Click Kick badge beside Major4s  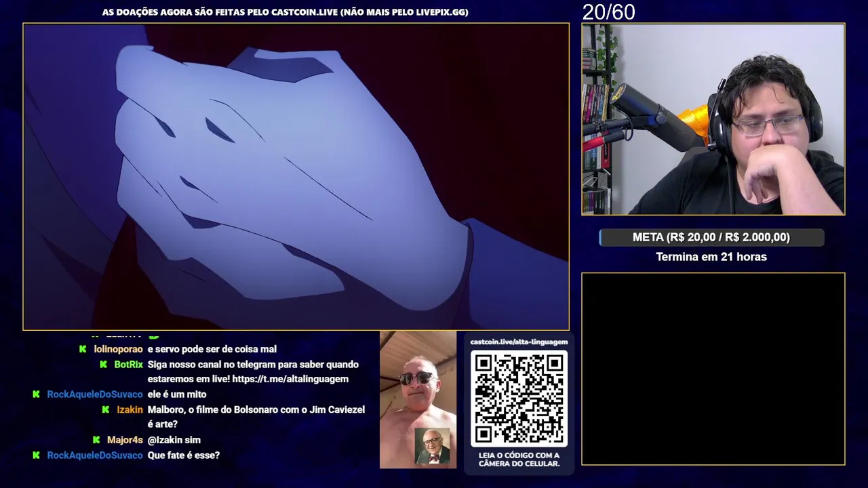pyautogui.click(x=96, y=440)
